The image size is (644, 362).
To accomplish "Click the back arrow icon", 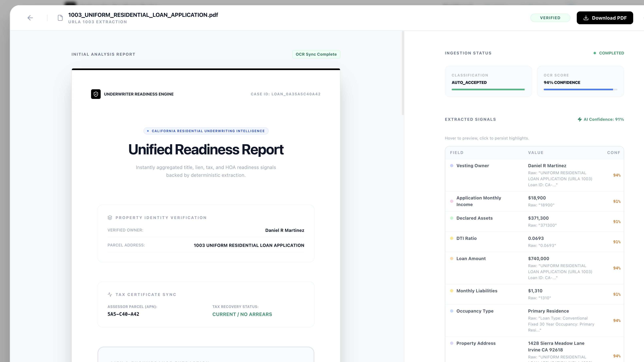I will point(30,18).
